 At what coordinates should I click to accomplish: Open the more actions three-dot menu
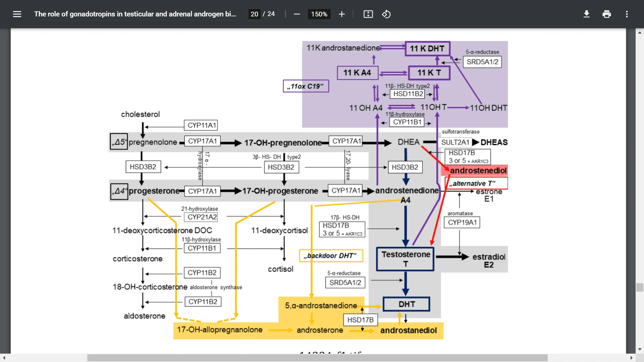627,14
